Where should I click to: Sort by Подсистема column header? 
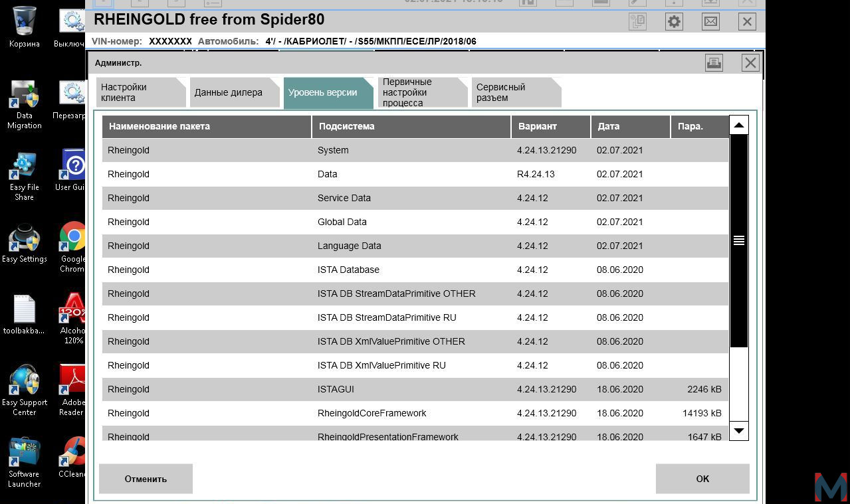(411, 126)
